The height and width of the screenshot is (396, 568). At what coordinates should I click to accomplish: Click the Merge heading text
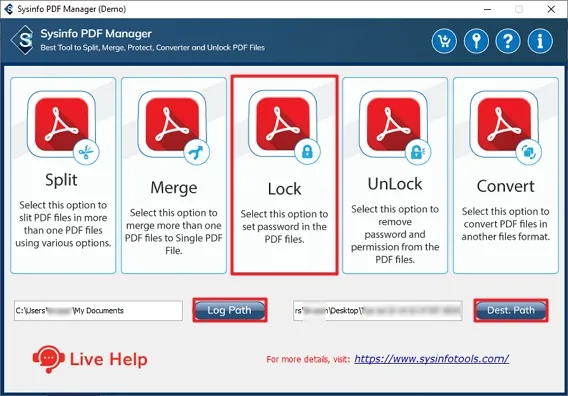coord(174,188)
